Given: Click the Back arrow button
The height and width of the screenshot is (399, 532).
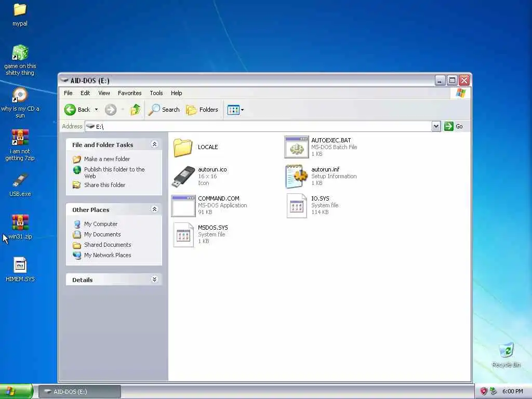Looking at the screenshot, I should [78, 110].
